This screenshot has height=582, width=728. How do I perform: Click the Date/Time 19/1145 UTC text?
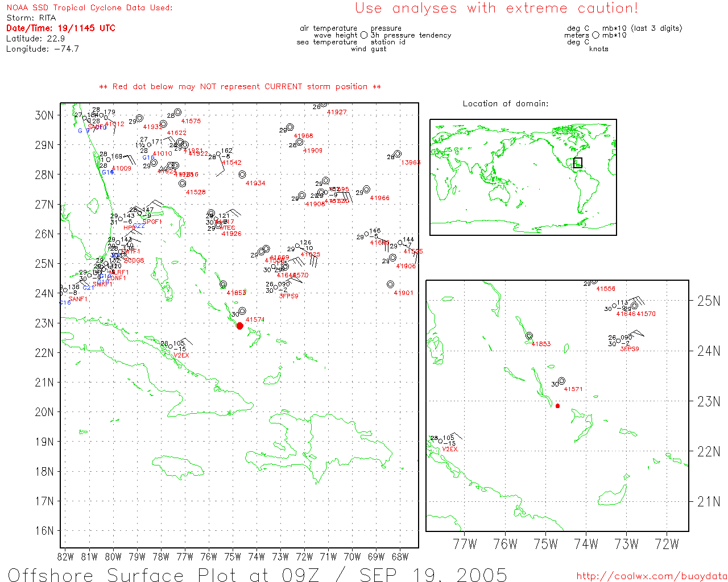pyautogui.click(x=61, y=28)
